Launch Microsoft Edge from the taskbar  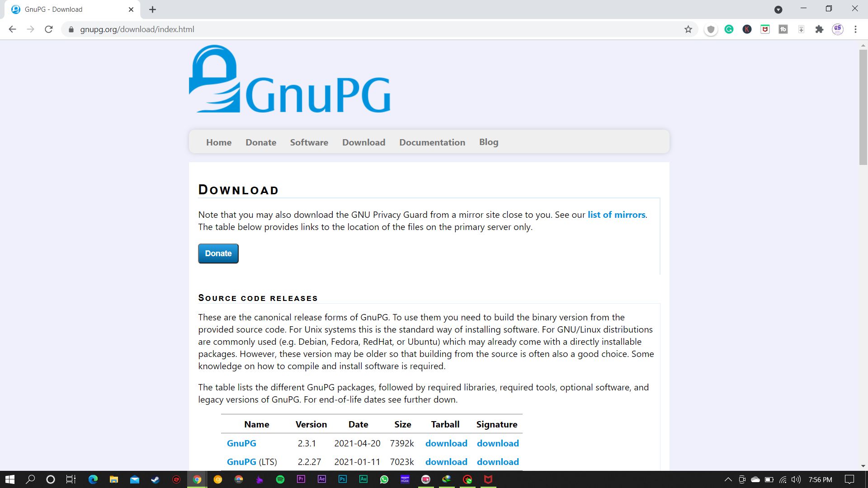[x=93, y=479]
